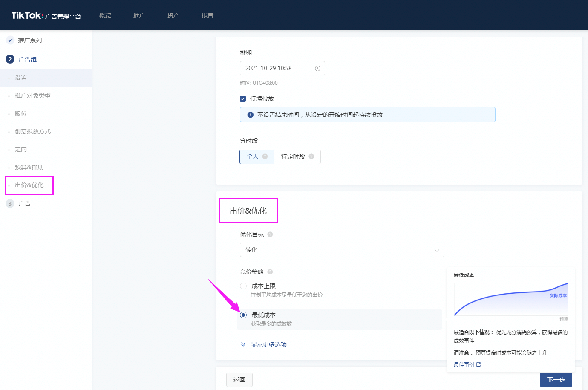Viewport: 588px width, 390px height.
Task: Click the 控制平均成本尽量低于您的出价 description
Action: (x=287, y=295)
